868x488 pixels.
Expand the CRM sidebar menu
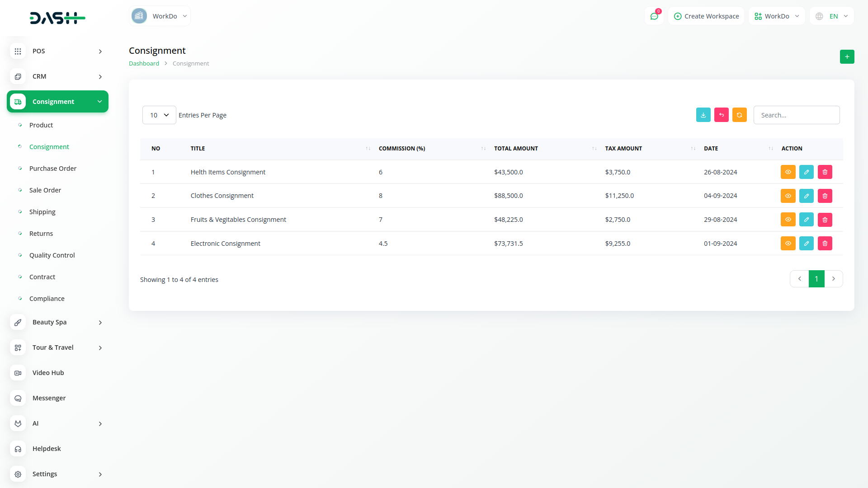coord(57,76)
